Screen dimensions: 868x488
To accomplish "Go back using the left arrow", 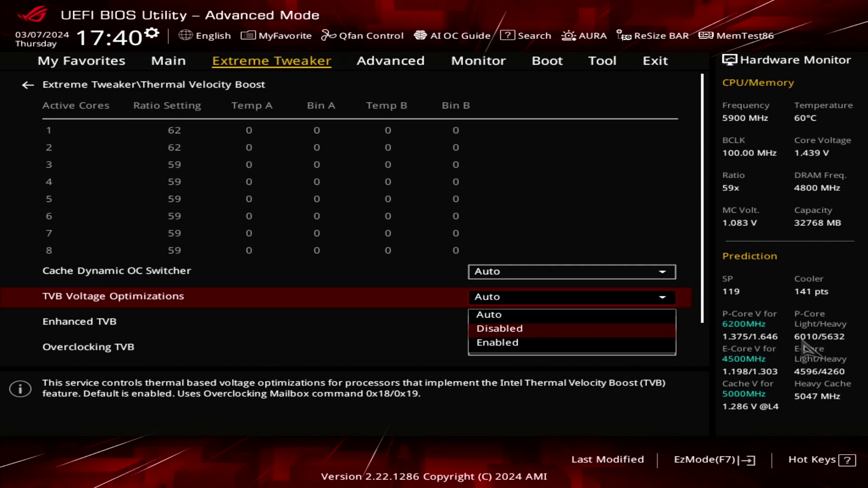I will (28, 85).
